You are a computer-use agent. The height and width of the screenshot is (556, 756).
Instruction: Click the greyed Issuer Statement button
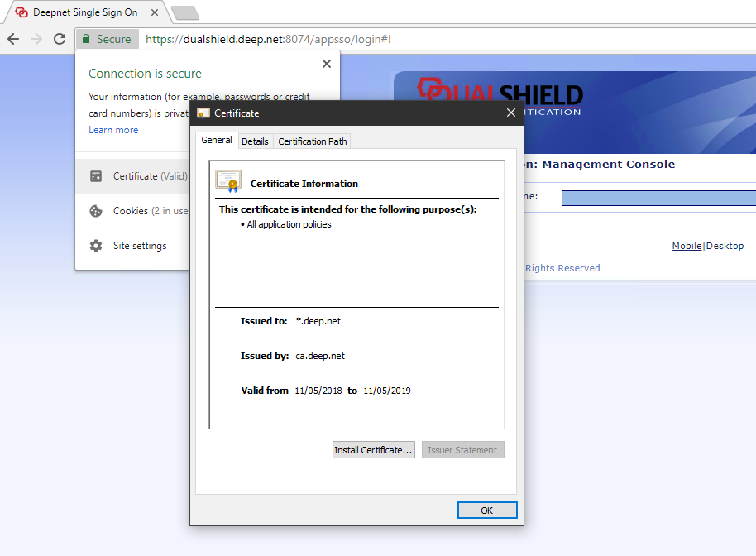(x=463, y=450)
